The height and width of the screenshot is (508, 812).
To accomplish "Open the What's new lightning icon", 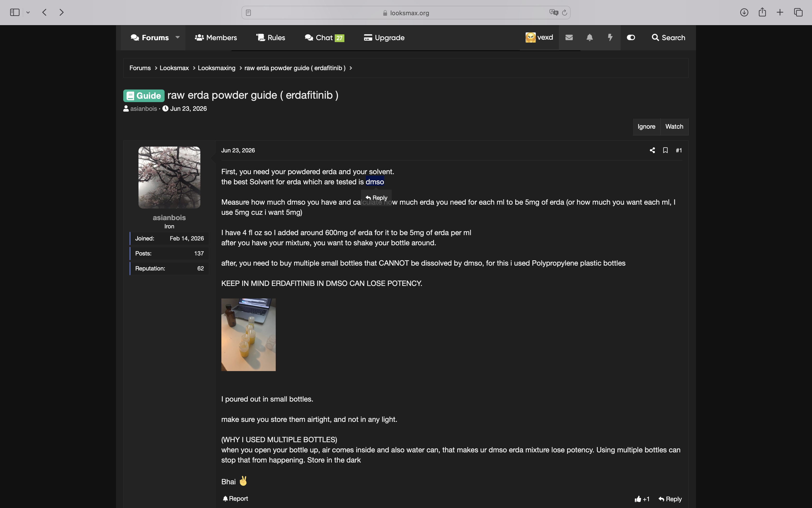I will pos(610,37).
